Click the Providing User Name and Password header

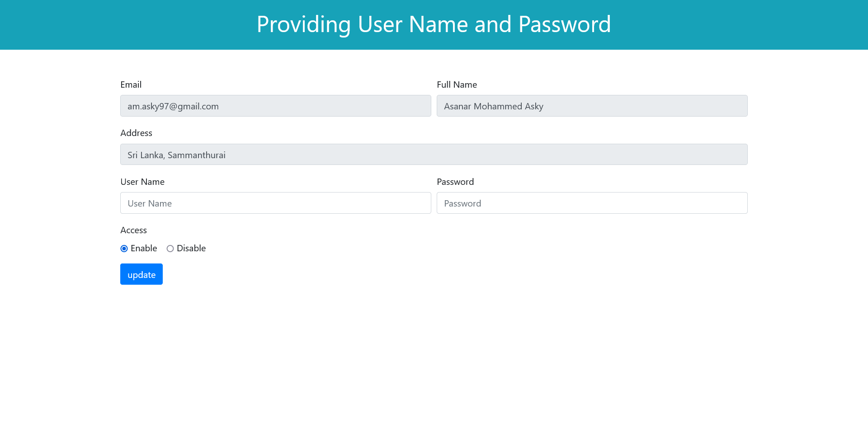434,24
